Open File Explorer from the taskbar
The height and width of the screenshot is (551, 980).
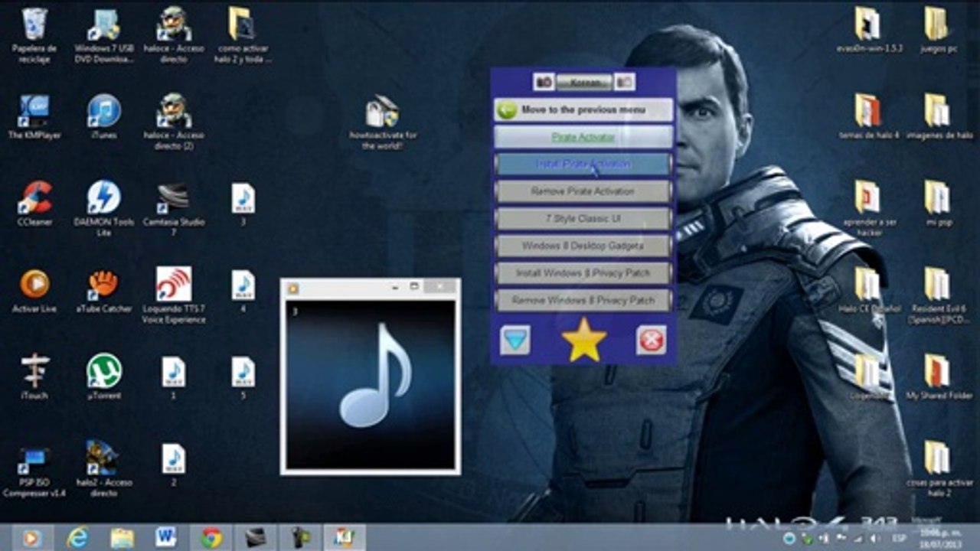coord(122,538)
